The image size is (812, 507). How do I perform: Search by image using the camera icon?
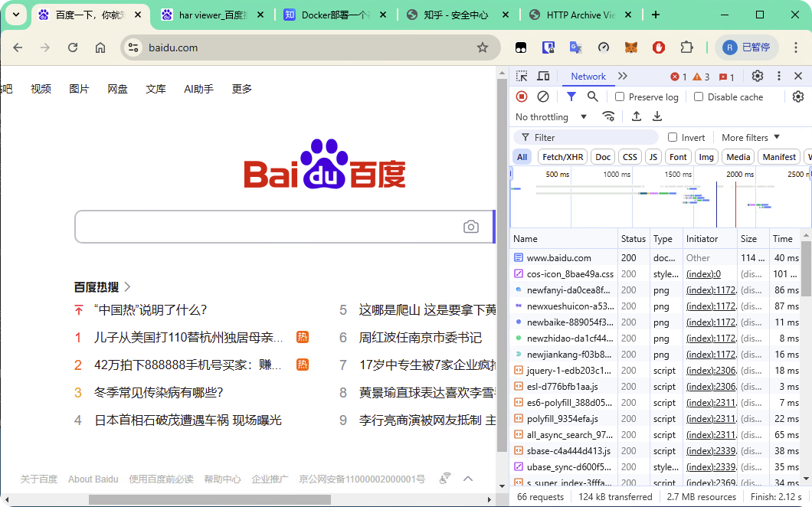(x=471, y=227)
